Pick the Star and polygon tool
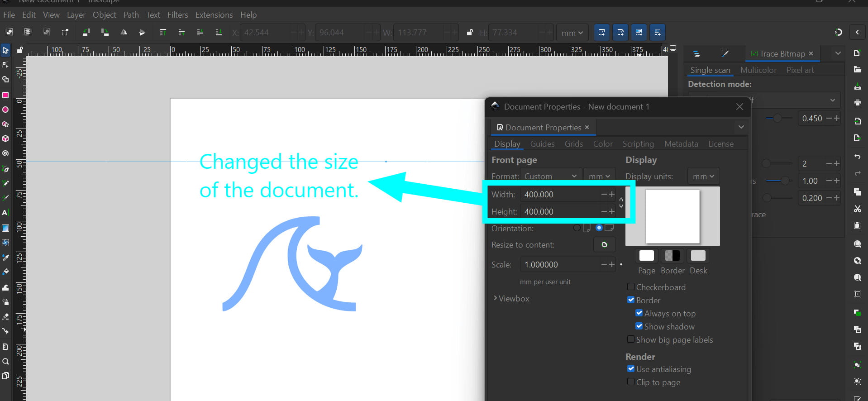 pos(5,124)
